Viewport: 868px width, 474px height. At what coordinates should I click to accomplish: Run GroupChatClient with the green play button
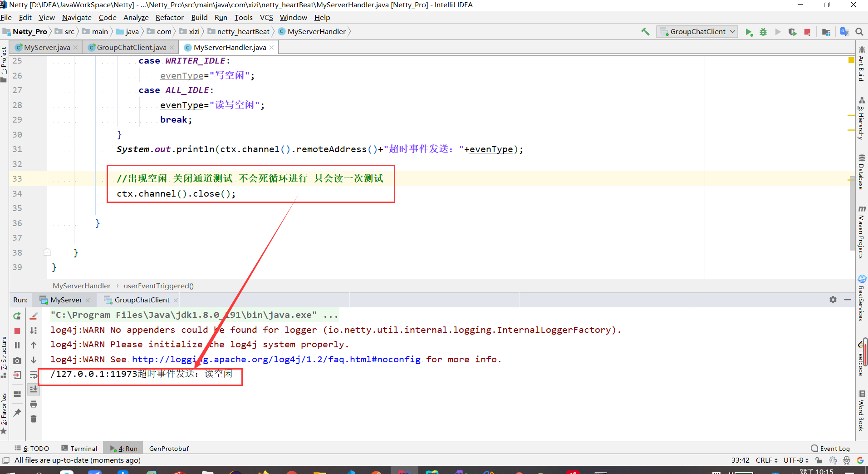pos(749,32)
